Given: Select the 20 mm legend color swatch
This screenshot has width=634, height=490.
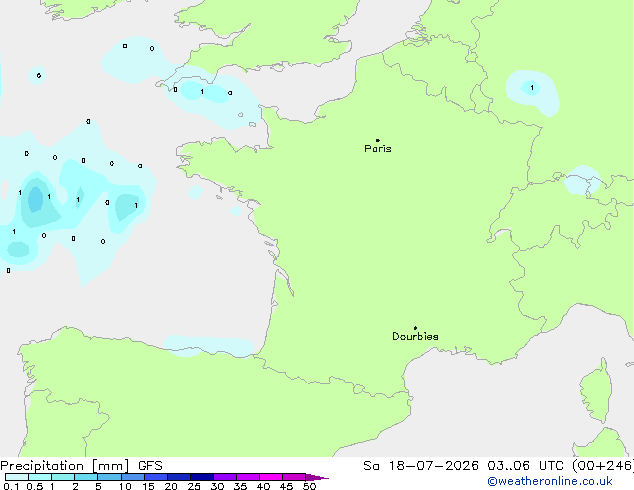Looking at the screenshot, I should point(178,477).
